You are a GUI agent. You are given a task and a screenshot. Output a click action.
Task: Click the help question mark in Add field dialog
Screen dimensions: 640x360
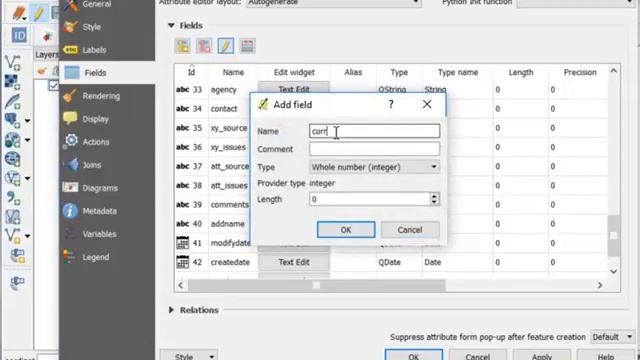[x=391, y=104]
